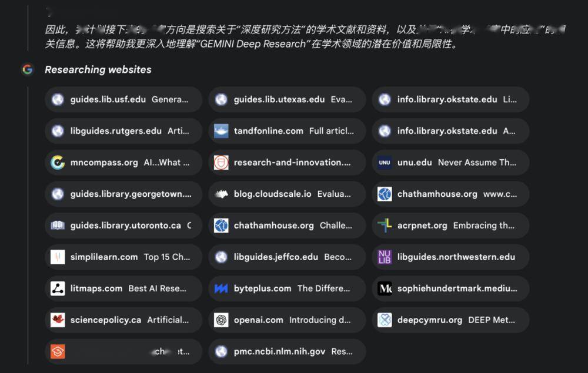
Task: Click the litmaps.com favicon icon
Action: pyautogui.click(x=58, y=288)
